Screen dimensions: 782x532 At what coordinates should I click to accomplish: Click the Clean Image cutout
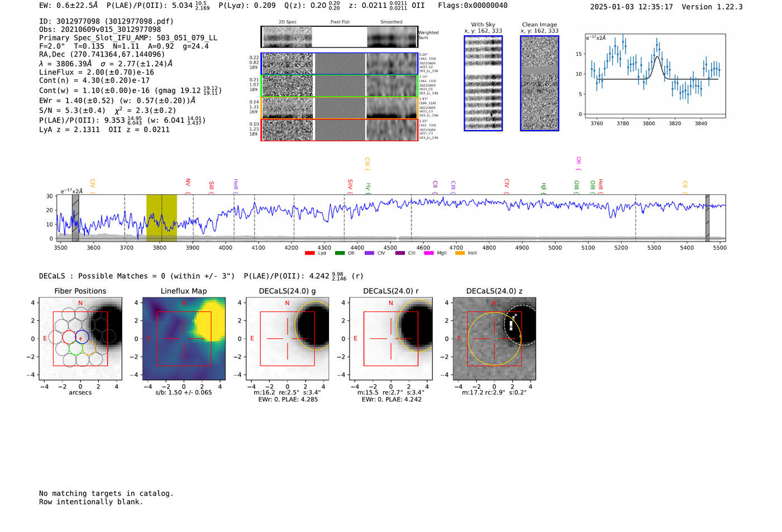(x=540, y=83)
